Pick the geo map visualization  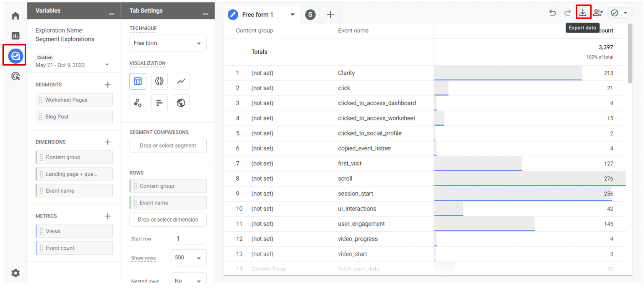(181, 103)
